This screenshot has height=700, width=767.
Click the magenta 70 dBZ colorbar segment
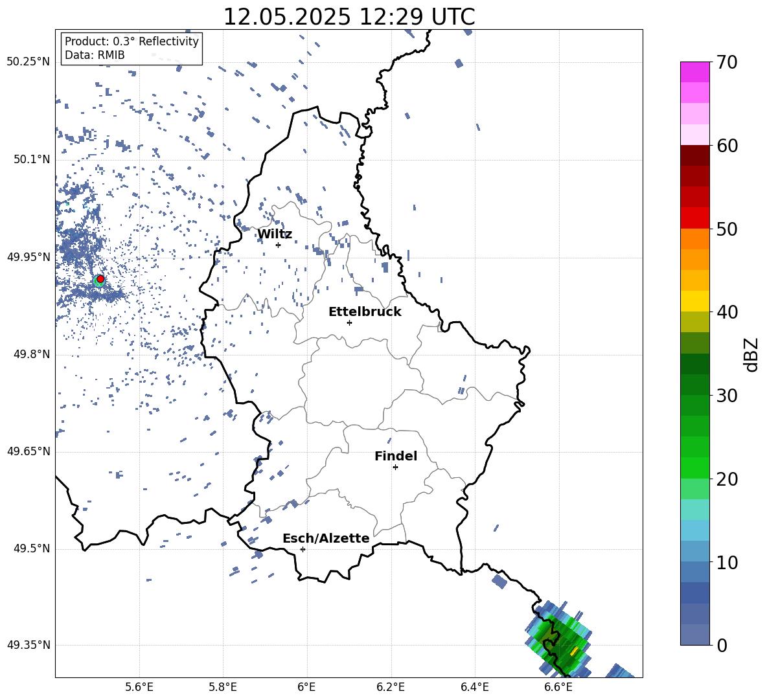pos(695,72)
